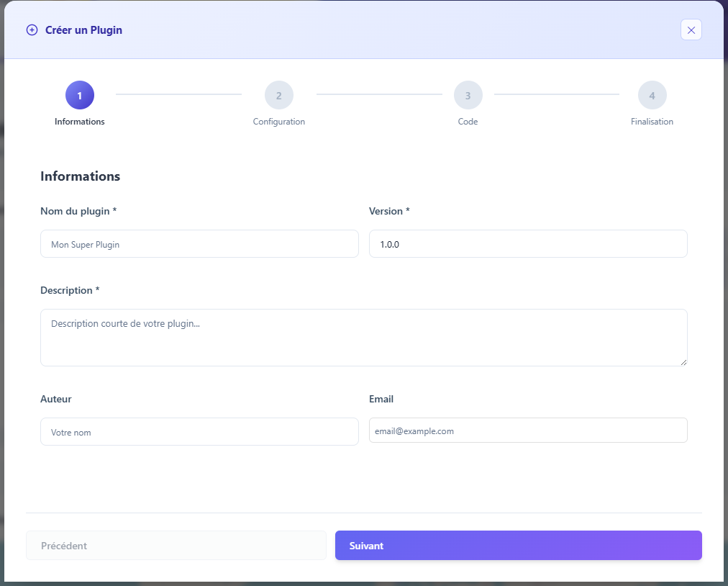728x586 pixels.
Task: Click the step 4 circle
Action: (652, 95)
